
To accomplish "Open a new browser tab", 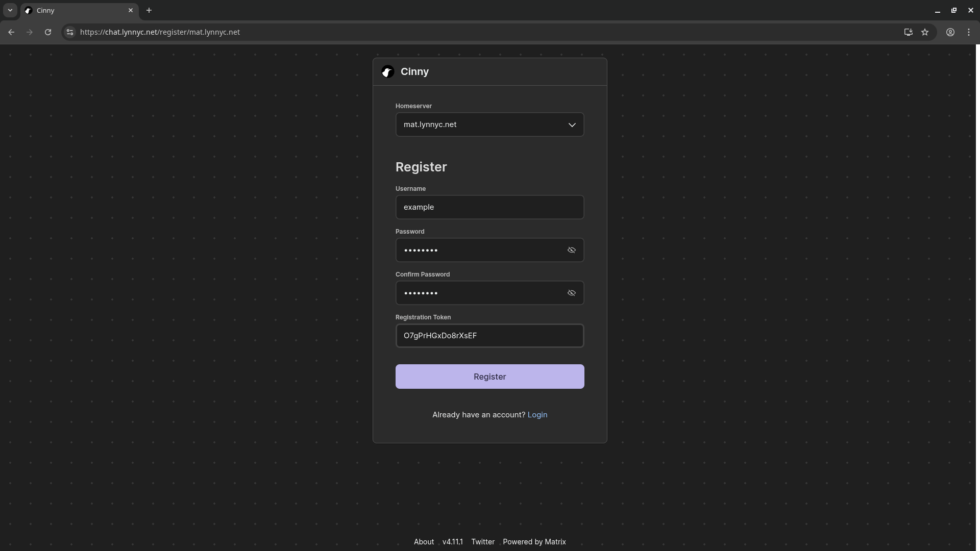I will pyautogui.click(x=149, y=10).
